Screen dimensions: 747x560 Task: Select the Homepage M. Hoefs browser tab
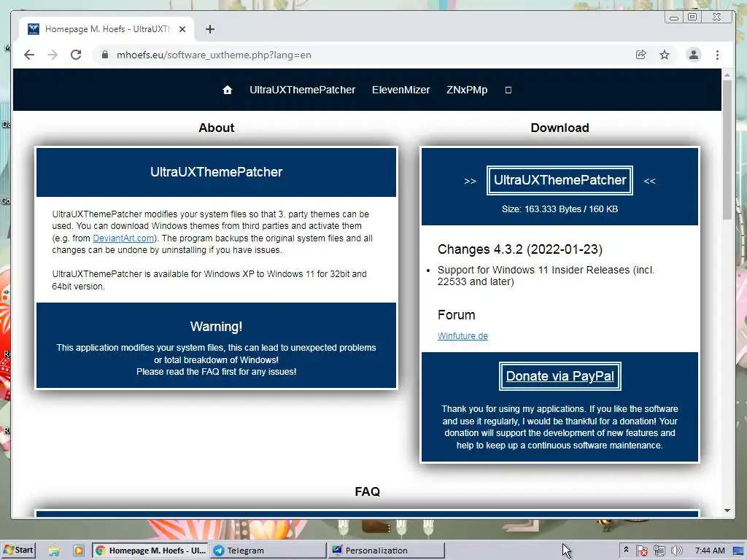pyautogui.click(x=107, y=29)
